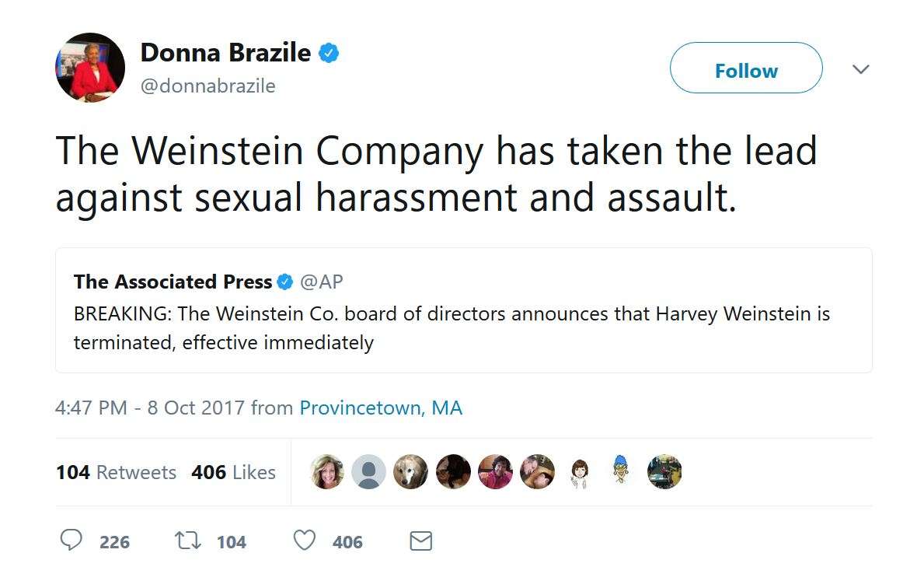Click the first liker's avatar with blonde hair
This screenshot has height=581, width=924.
327,471
